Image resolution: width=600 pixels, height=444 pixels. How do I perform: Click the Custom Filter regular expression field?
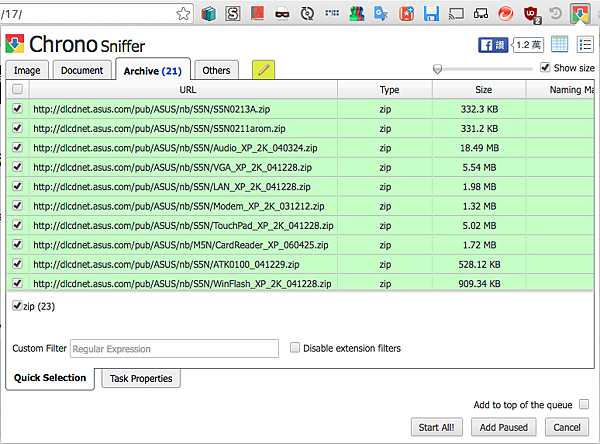click(x=174, y=349)
